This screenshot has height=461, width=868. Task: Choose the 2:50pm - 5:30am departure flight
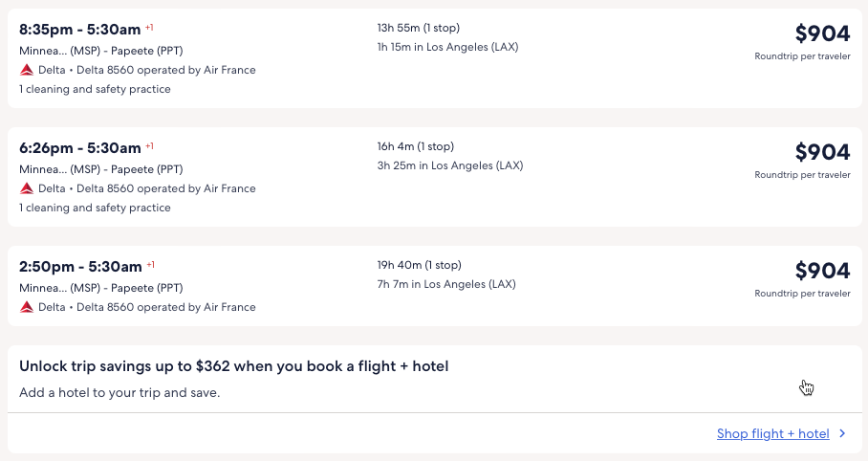pos(80,267)
